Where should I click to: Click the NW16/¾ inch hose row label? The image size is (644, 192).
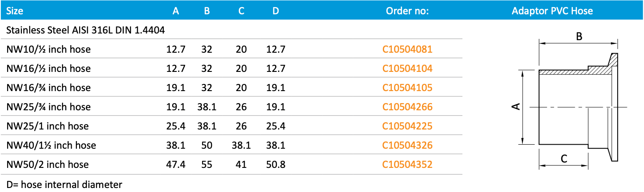(x=48, y=88)
